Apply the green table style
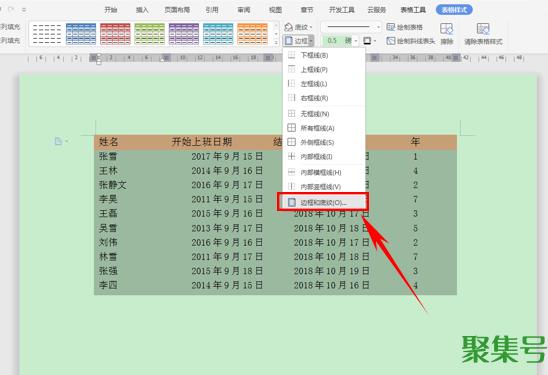Screen dimensions: 548x375 pos(149,34)
